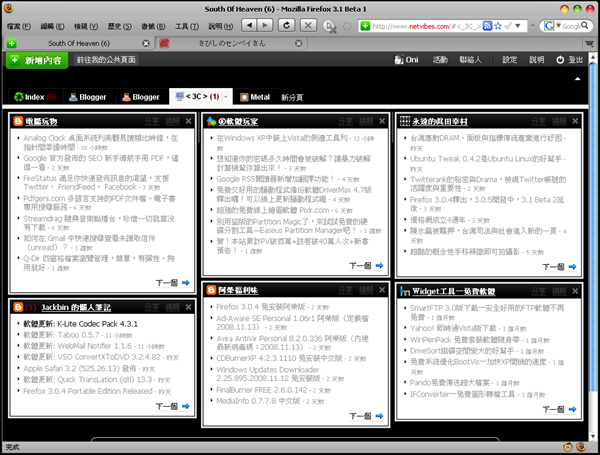Open the 編輯 (E) menu
The width and height of the screenshot is (600, 455).
[x=52, y=26]
